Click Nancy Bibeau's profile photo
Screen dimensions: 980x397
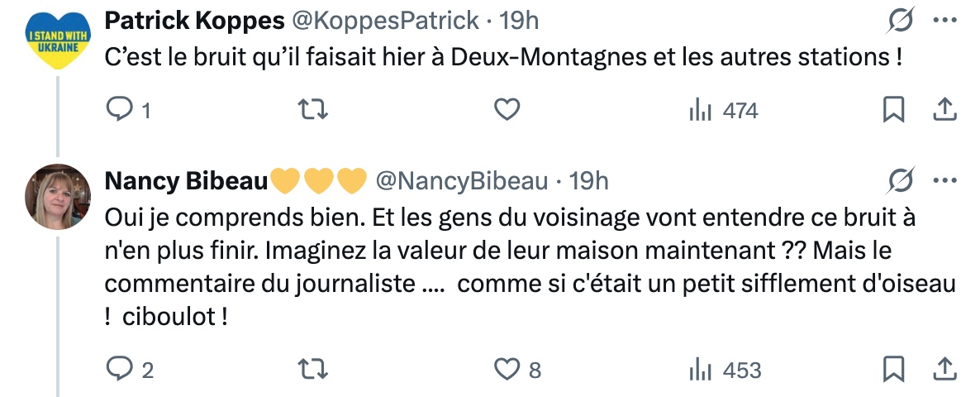pos(58,197)
